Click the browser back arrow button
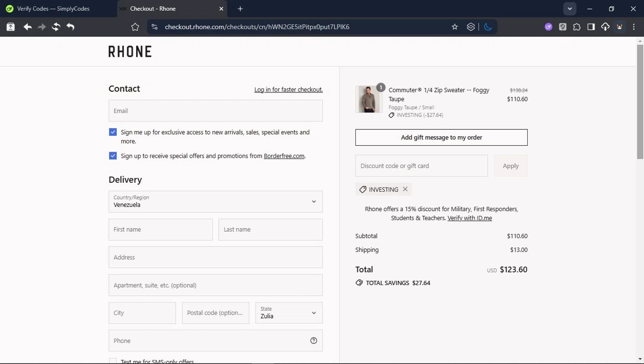Viewport: 644px width, 364px height. pos(27,27)
